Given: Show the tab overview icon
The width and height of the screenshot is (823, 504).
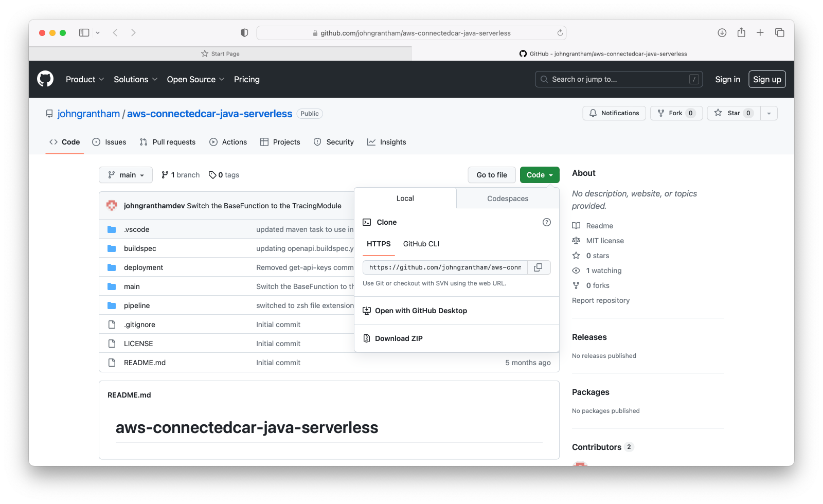Looking at the screenshot, I should (780, 33).
